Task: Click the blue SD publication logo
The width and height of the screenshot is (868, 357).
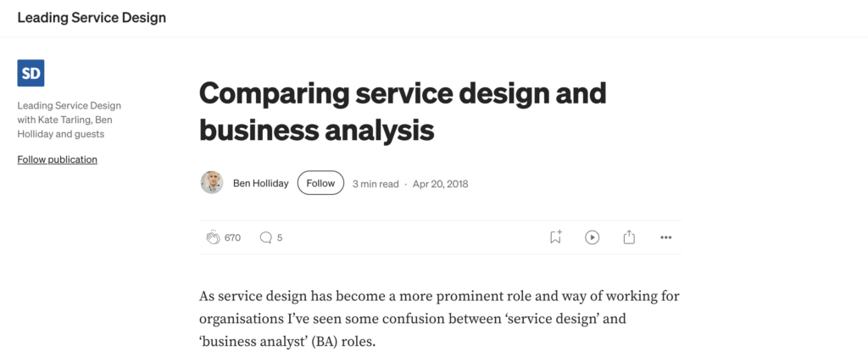Action: (x=31, y=73)
